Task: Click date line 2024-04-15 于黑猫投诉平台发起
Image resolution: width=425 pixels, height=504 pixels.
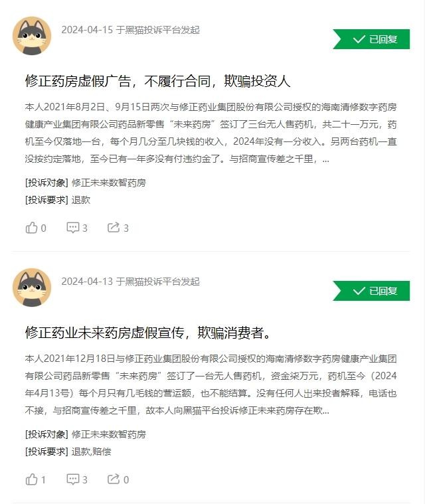Action: (131, 30)
